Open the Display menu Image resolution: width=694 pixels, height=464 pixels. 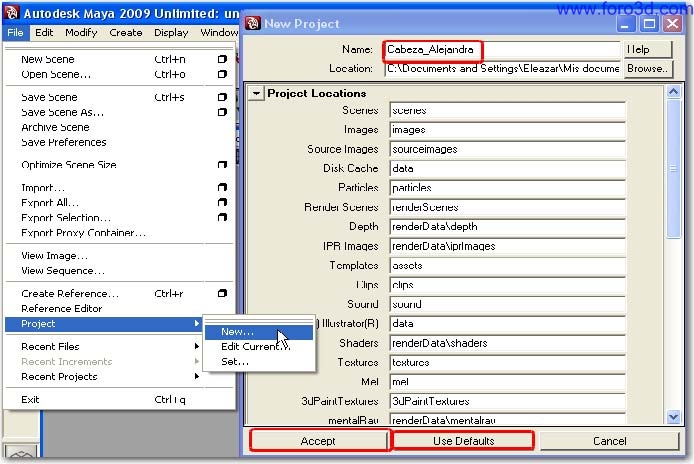click(171, 33)
